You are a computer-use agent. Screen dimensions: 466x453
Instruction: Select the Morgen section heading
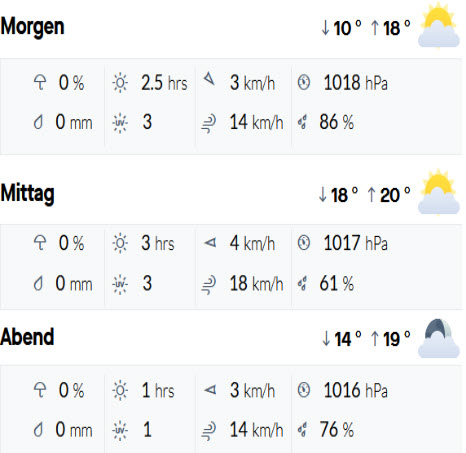pyautogui.click(x=32, y=27)
